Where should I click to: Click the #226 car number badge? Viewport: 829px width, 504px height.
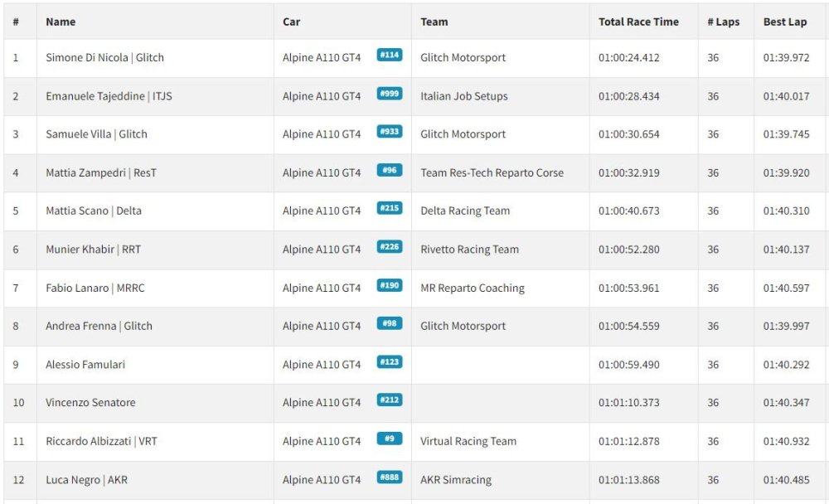pyautogui.click(x=390, y=247)
